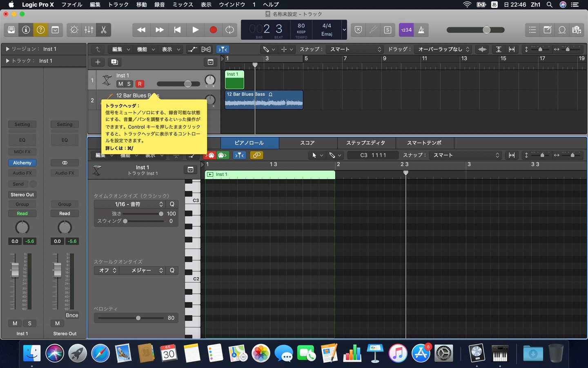Screen dimensions: 588x368
Task: Click the add track plus button
Action: coord(98,62)
